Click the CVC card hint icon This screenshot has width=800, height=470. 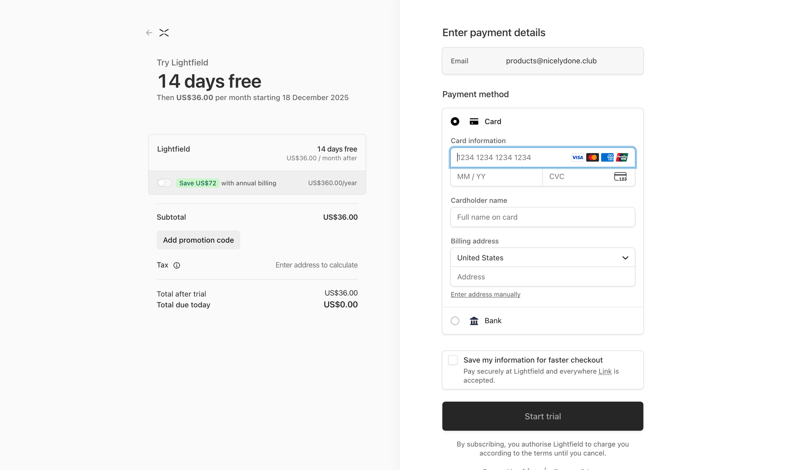pyautogui.click(x=620, y=177)
